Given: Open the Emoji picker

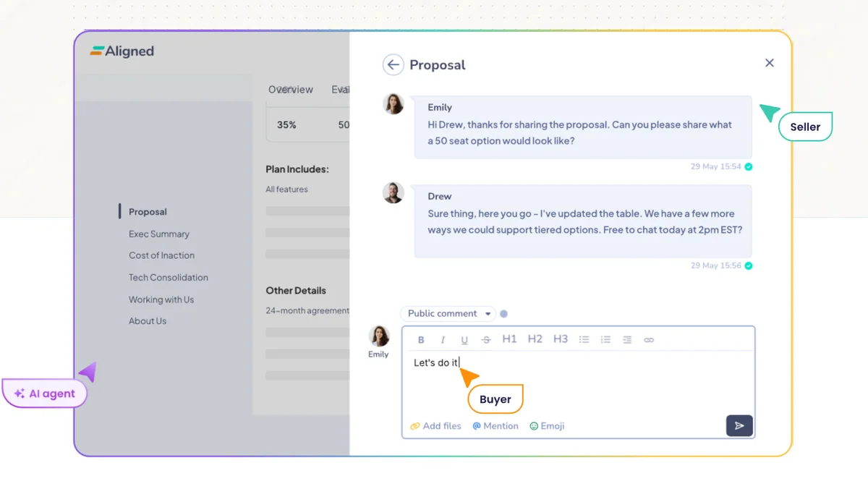Looking at the screenshot, I should (547, 426).
